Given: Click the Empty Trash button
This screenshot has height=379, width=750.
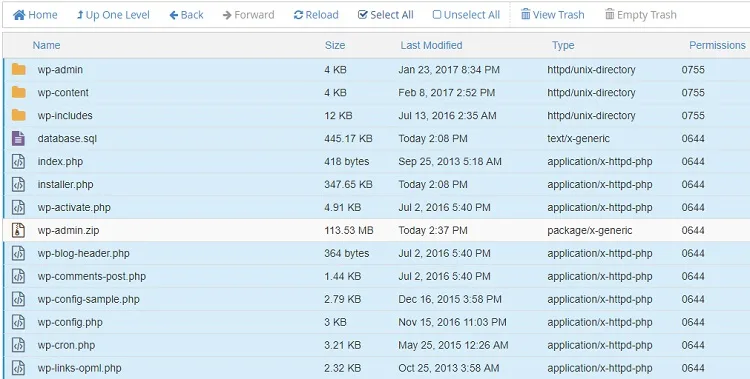Looking at the screenshot, I should point(640,15).
